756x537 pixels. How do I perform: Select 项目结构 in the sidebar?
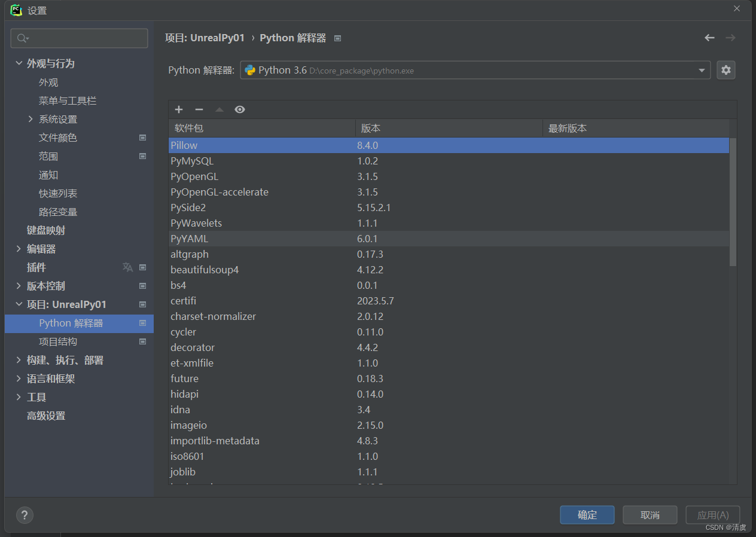click(x=57, y=341)
